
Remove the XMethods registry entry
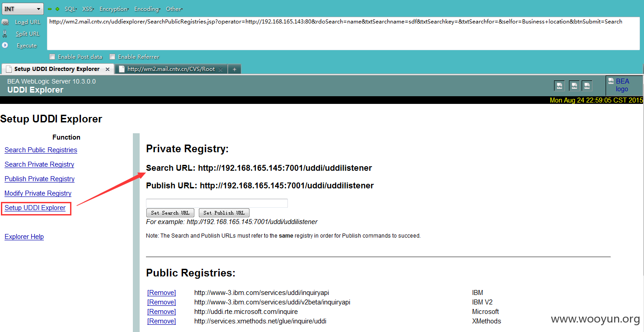click(161, 321)
